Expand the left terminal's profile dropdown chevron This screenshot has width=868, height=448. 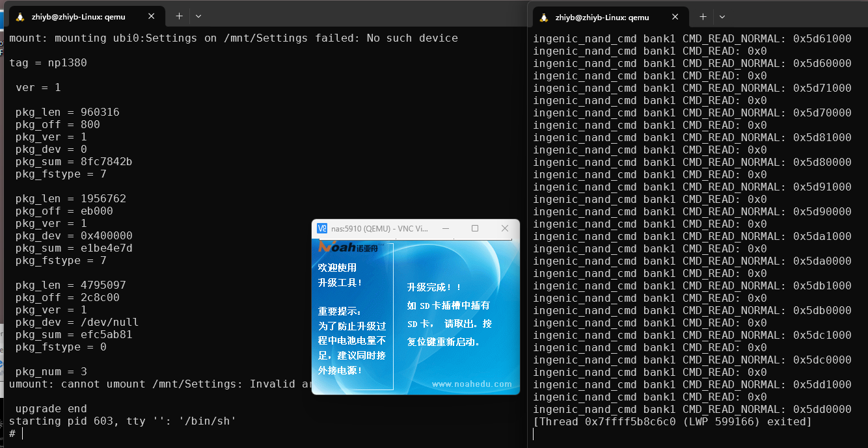coord(198,16)
